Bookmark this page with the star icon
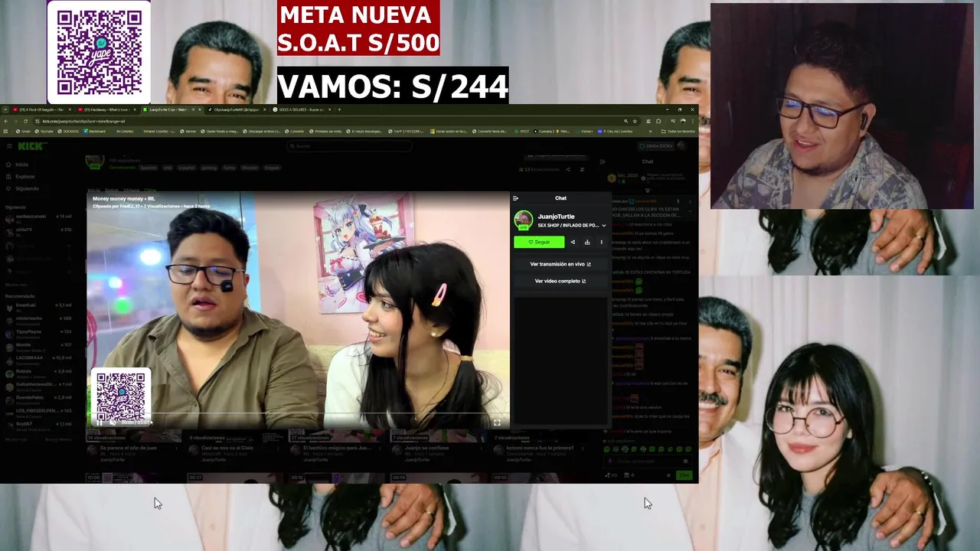The width and height of the screenshot is (980, 551). coord(635,121)
